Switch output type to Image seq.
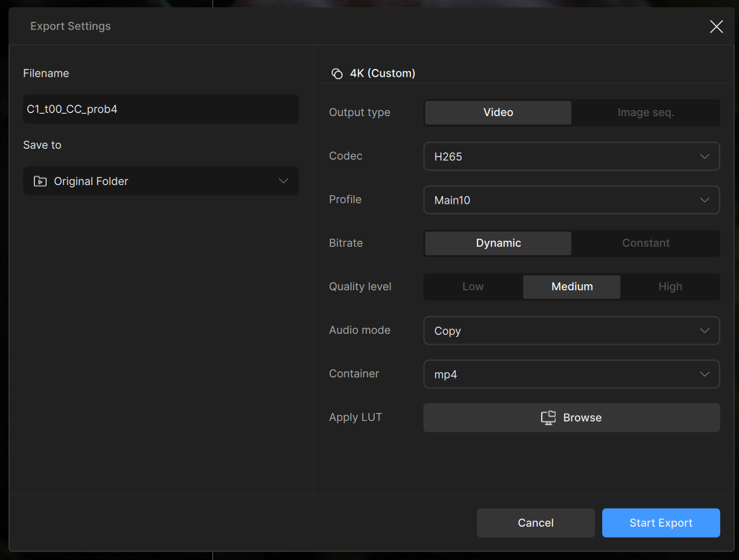Viewport: 739px width, 560px height. click(645, 112)
